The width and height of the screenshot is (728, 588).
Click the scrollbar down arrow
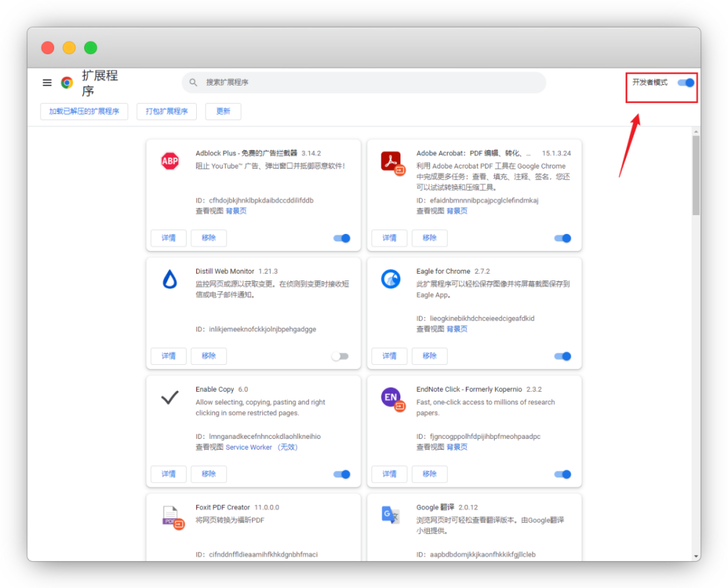pos(696,556)
